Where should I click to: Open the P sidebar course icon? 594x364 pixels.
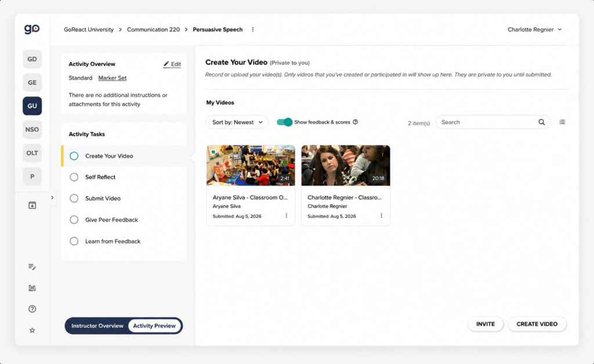point(32,176)
